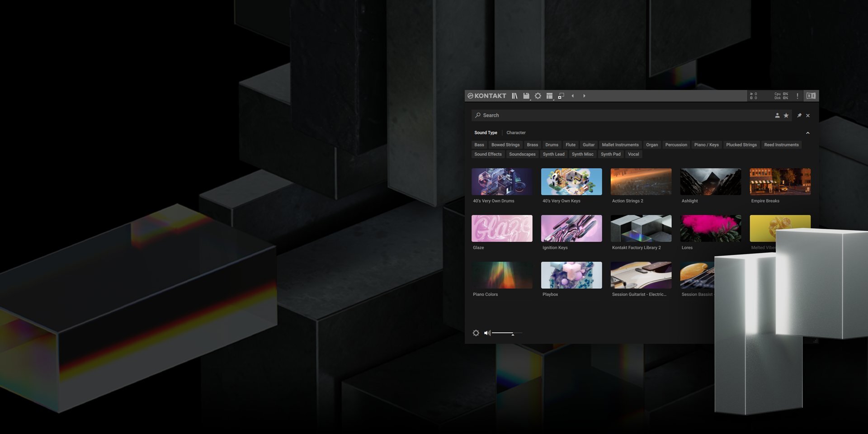Screen dimensions: 868x434
Task: Filter by the Guitar tag
Action: point(589,145)
